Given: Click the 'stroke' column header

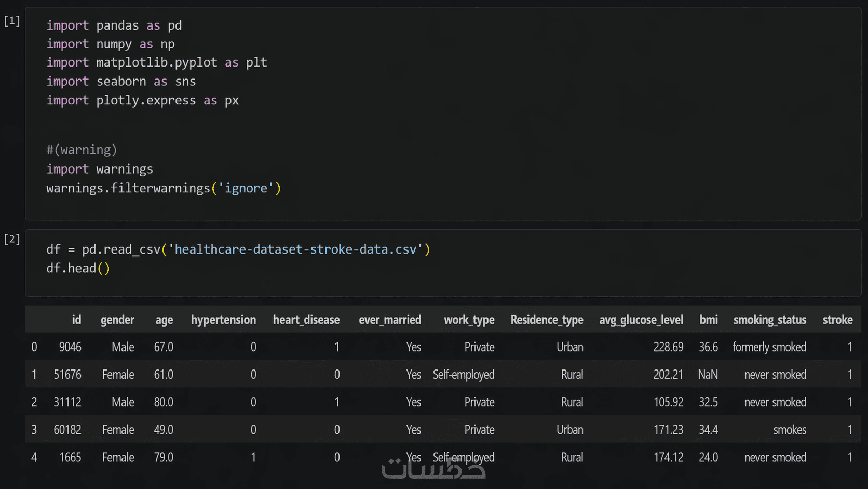Looking at the screenshot, I should pyautogui.click(x=837, y=320).
